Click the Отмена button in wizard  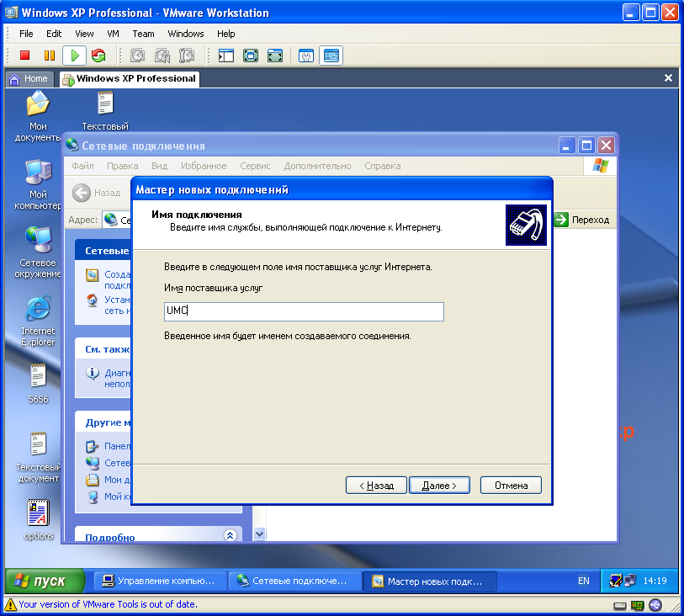click(511, 485)
